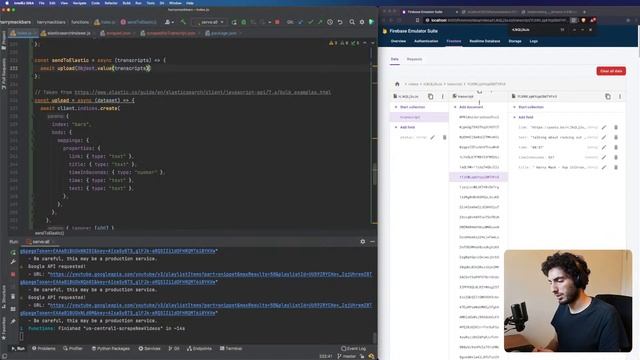Screen dimensions: 640x360
Task: Click the Build hammer icon
Action: click(183, 22)
